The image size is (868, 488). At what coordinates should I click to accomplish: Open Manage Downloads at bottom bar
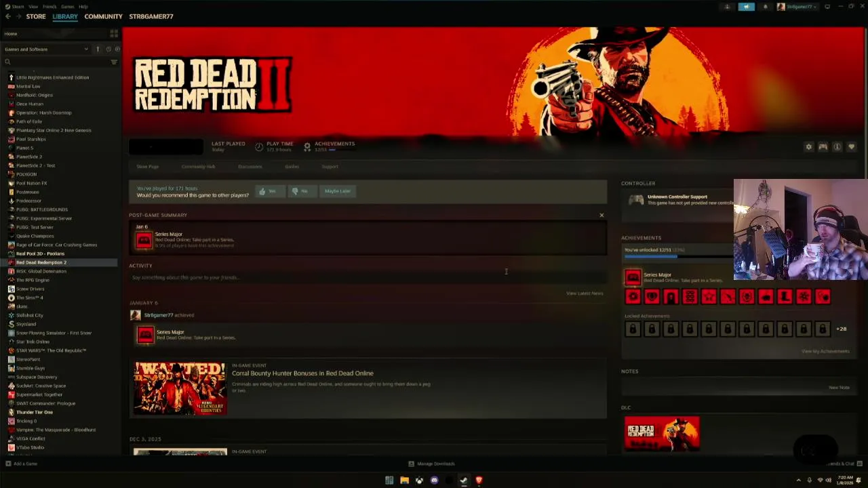(x=431, y=464)
